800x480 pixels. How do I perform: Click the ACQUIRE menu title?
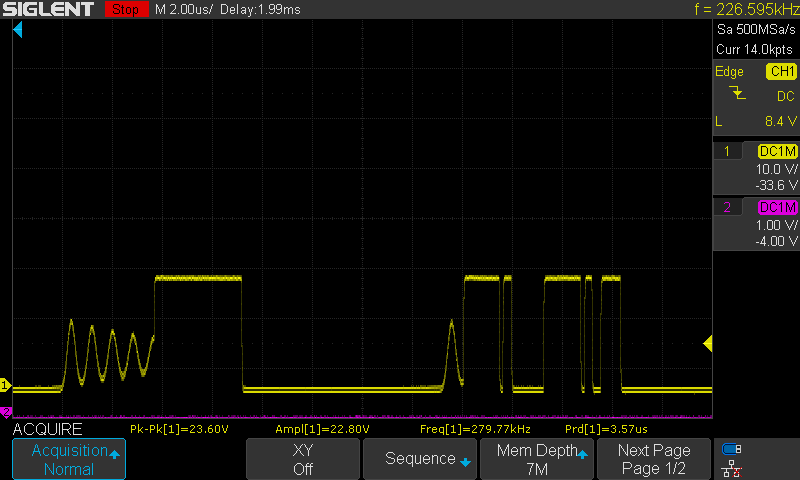click(x=47, y=430)
